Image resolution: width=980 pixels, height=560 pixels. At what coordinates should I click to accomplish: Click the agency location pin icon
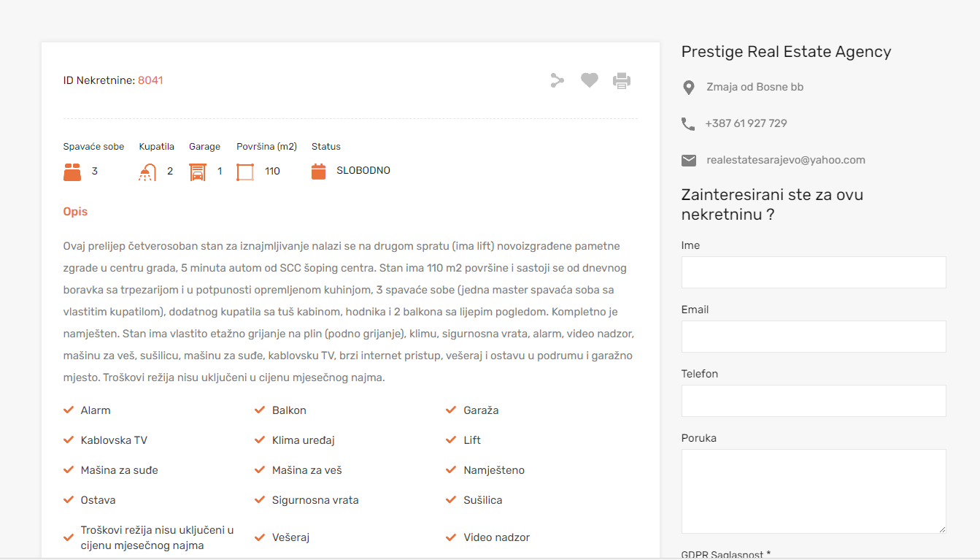coord(688,88)
